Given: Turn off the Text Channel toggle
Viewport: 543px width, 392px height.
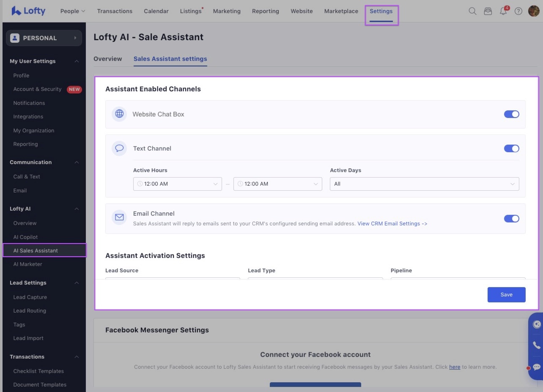Looking at the screenshot, I should click(511, 148).
